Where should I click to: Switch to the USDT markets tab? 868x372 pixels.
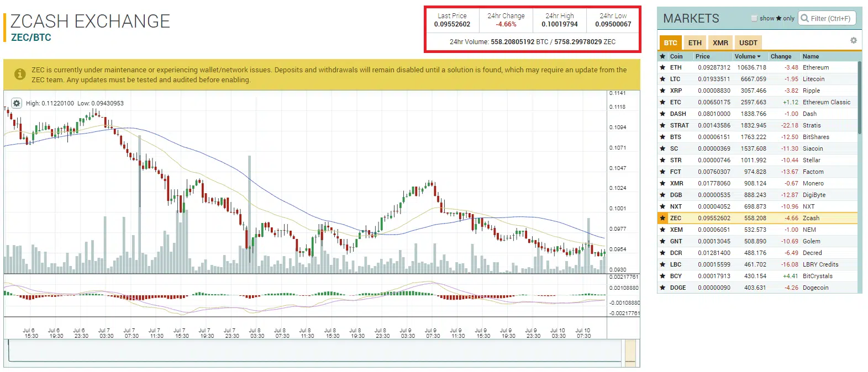tap(748, 42)
